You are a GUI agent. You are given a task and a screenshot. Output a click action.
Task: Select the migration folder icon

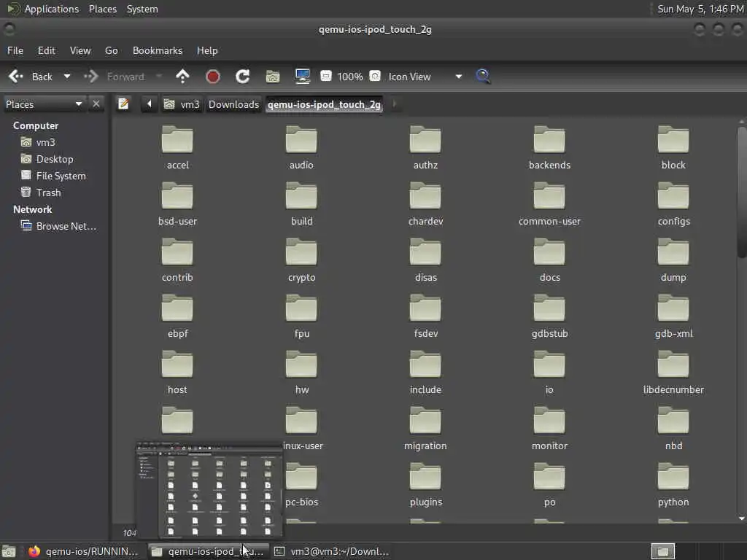tap(425, 421)
